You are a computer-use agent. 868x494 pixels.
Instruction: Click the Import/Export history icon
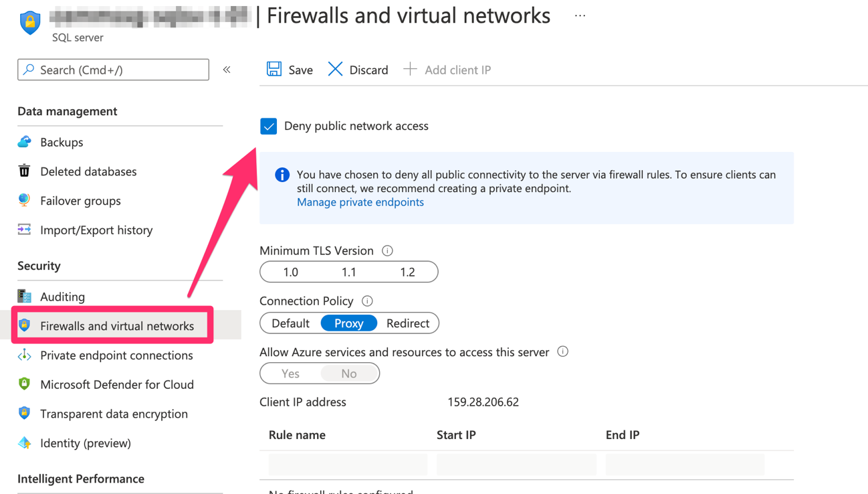click(24, 230)
